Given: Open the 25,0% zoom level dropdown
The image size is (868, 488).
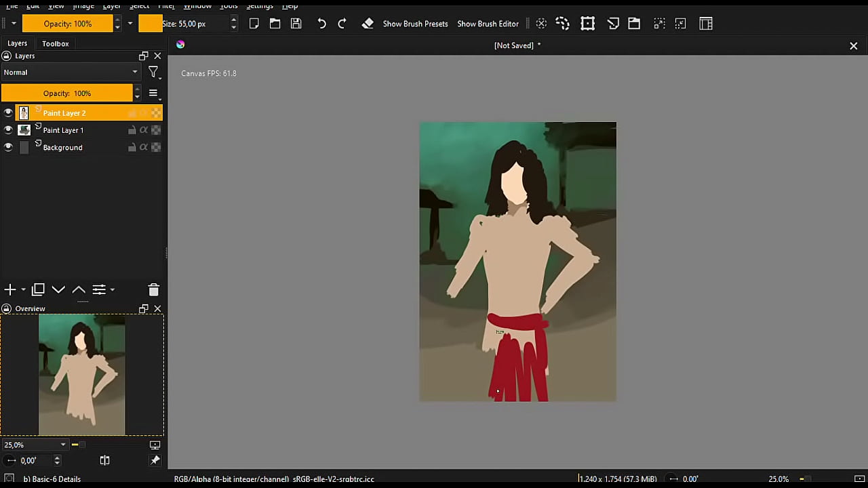Looking at the screenshot, I should 62,445.
